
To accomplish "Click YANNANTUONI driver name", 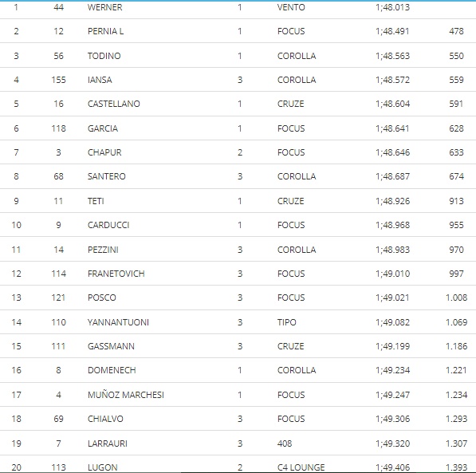I will (118, 322).
